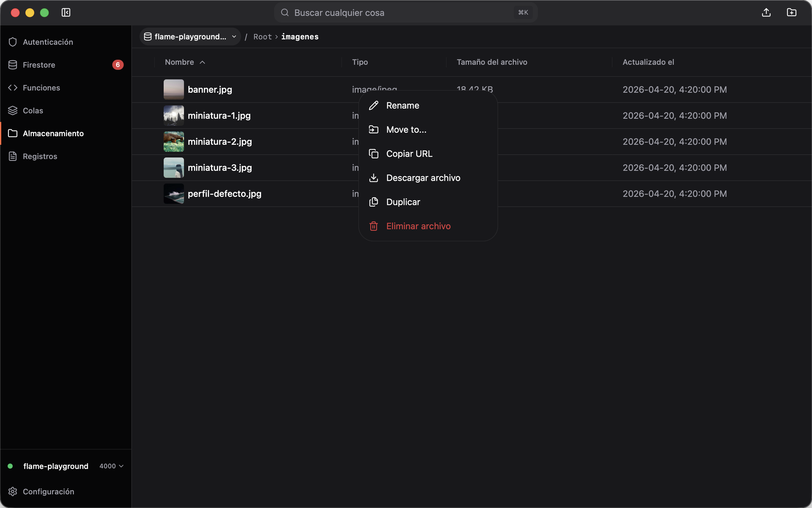Click the Autenticación shield icon
Image resolution: width=812 pixels, height=508 pixels.
tap(13, 42)
